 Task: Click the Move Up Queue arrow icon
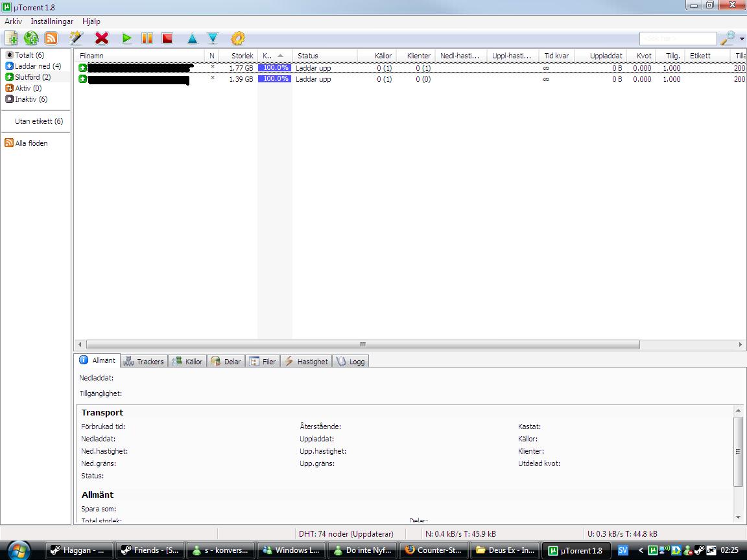192,39
